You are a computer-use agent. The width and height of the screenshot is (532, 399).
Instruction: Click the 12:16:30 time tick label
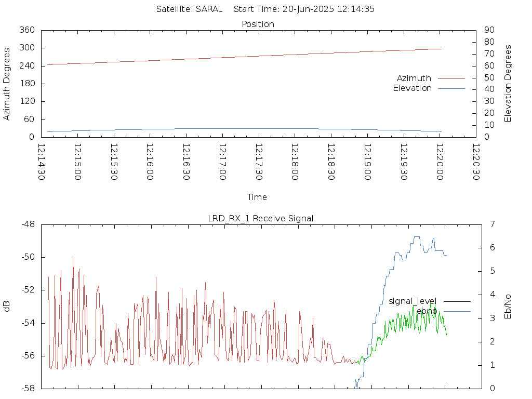click(x=187, y=162)
